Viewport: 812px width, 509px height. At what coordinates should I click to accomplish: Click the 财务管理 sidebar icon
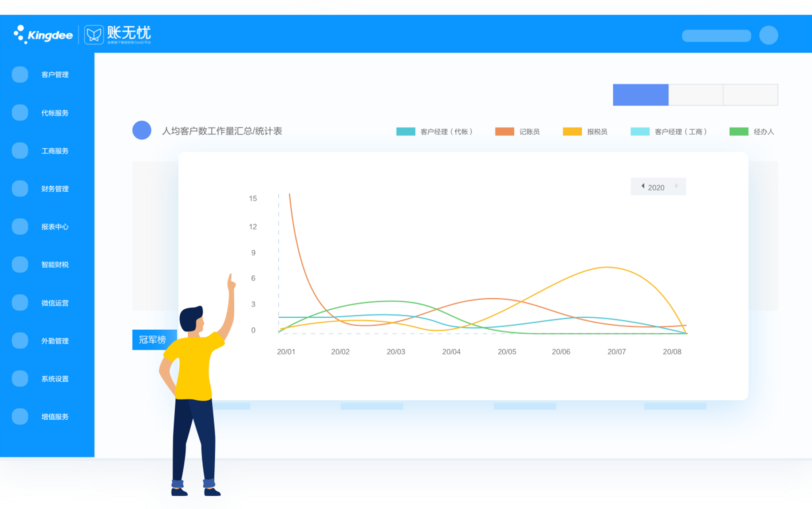point(20,189)
